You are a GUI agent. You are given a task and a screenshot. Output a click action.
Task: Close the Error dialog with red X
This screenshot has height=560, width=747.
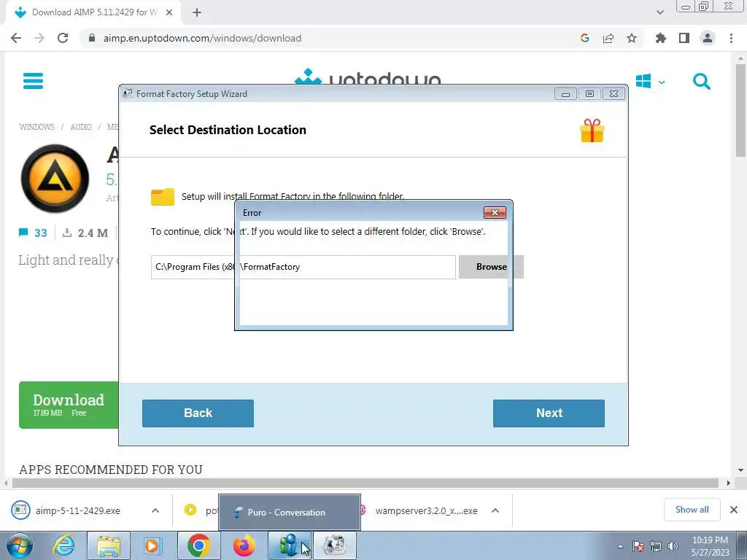[x=495, y=212]
